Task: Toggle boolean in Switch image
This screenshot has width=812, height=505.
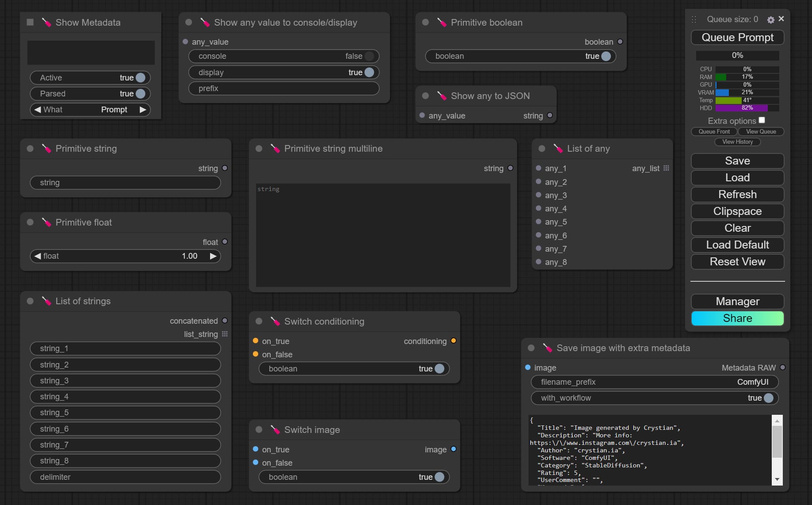Action: [x=354, y=477]
